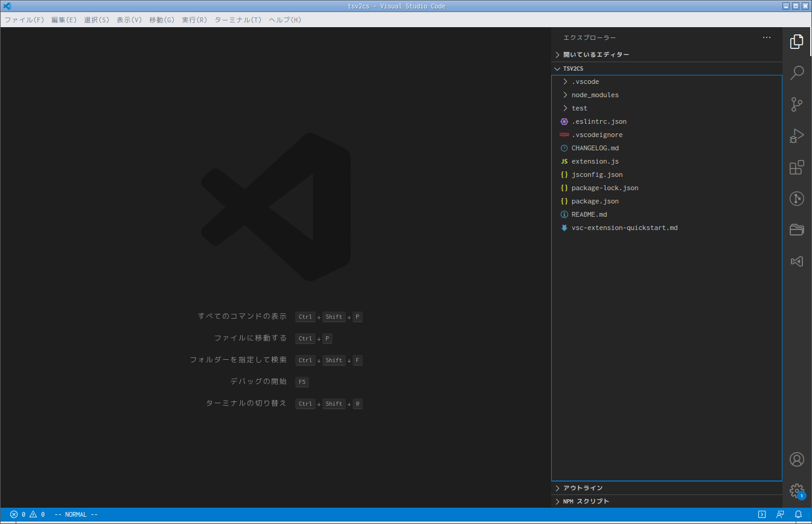This screenshot has height=524, width=812.
Task: Select the file name text extension.js
Action: (x=595, y=161)
